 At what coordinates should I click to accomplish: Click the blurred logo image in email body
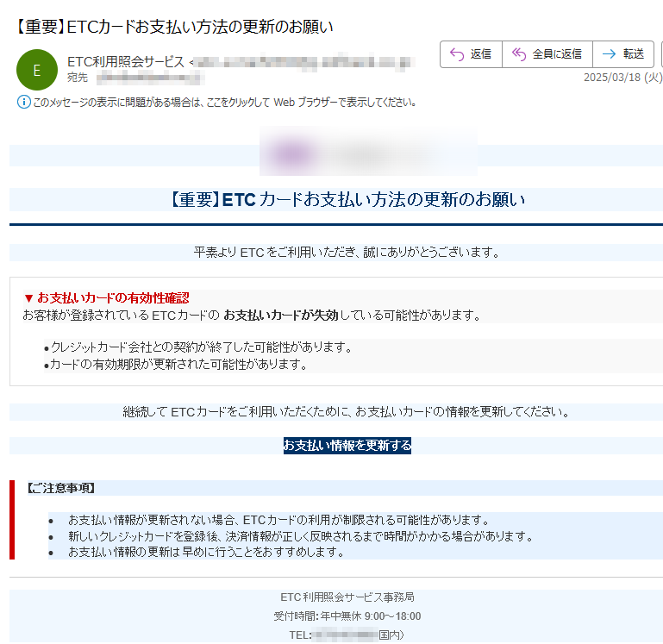pyautogui.click(x=368, y=151)
